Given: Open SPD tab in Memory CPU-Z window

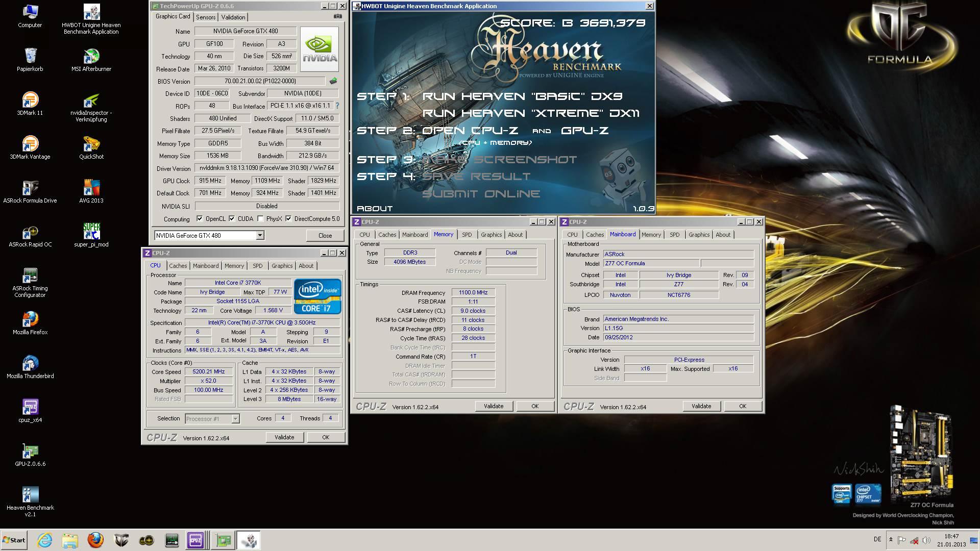Looking at the screenshot, I should pyautogui.click(x=467, y=234).
